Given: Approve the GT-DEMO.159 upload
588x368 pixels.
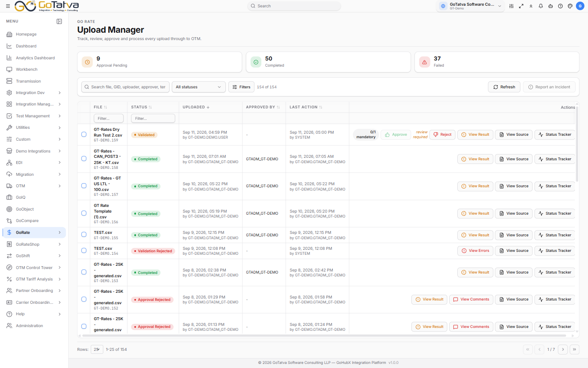Looking at the screenshot, I should click(x=396, y=135).
